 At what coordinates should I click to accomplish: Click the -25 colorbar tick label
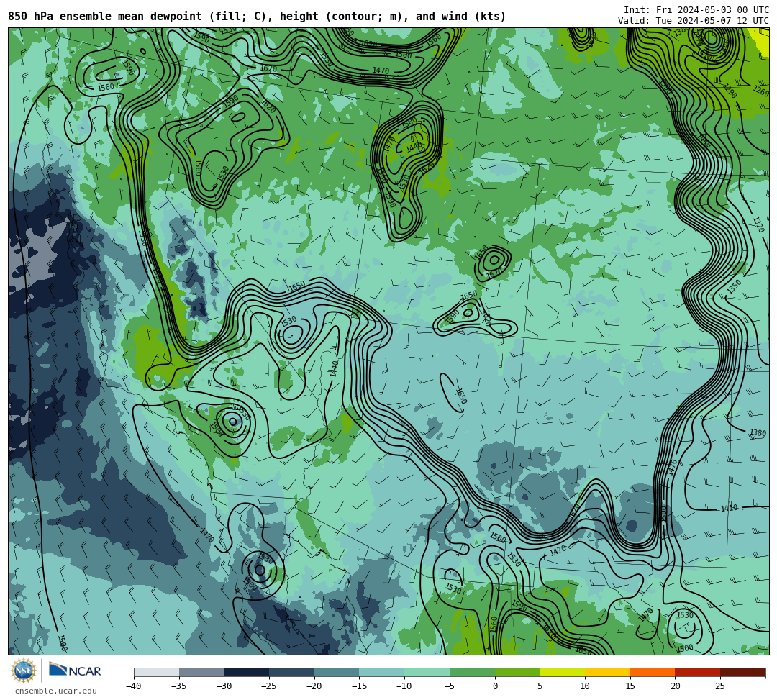[268, 686]
